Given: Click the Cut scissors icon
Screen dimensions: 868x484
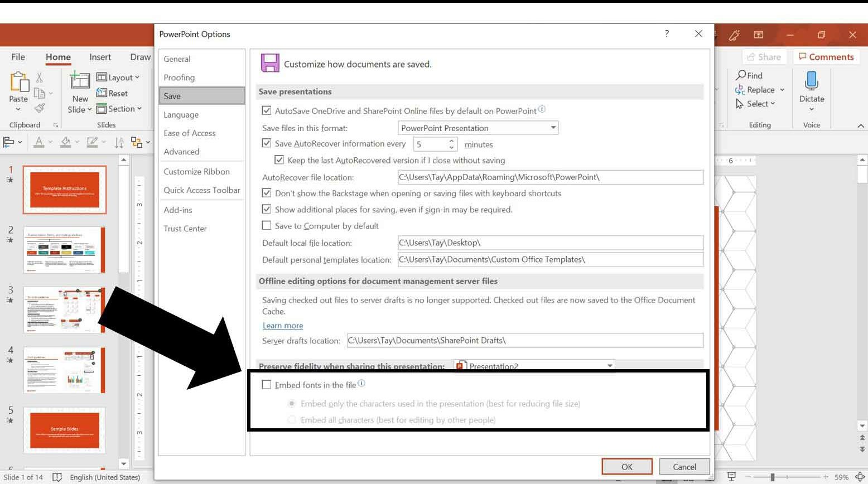Looking at the screenshot, I should tap(39, 78).
